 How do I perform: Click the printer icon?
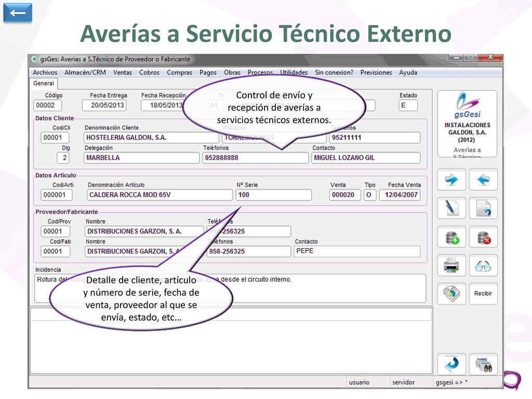pos(451,265)
